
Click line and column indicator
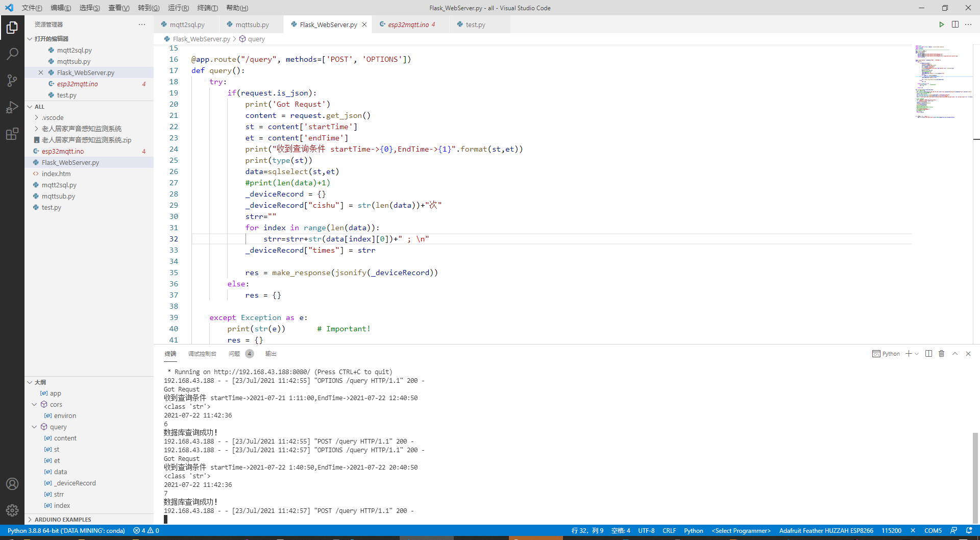tap(587, 531)
